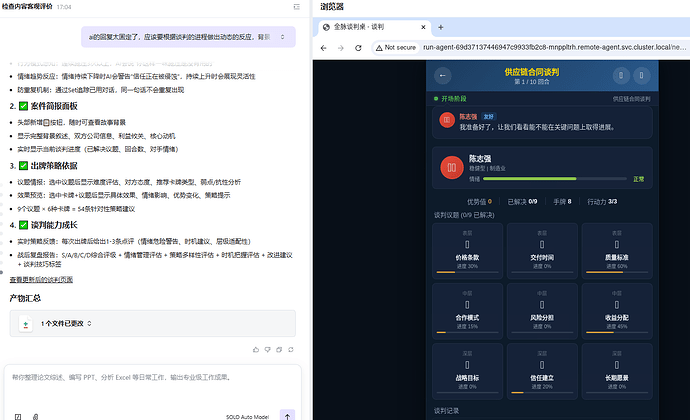This screenshot has height=420, width=690.
Task: Click the thumbs-up feedback icon
Action: [x=256, y=350]
